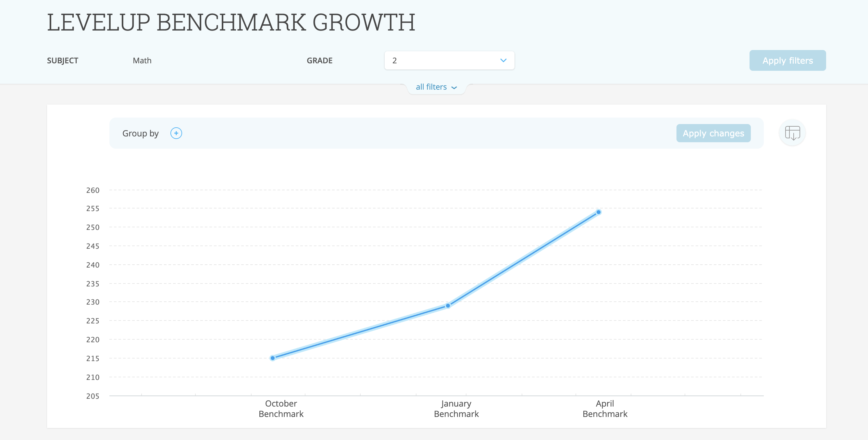
Task: Click the Apply filters button
Action: click(787, 60)
